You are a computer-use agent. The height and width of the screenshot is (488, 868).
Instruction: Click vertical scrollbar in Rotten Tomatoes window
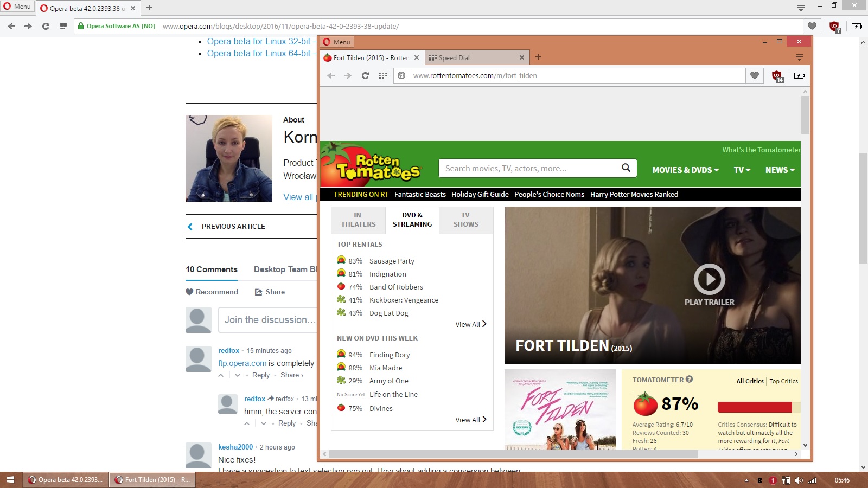click(805, 114)
